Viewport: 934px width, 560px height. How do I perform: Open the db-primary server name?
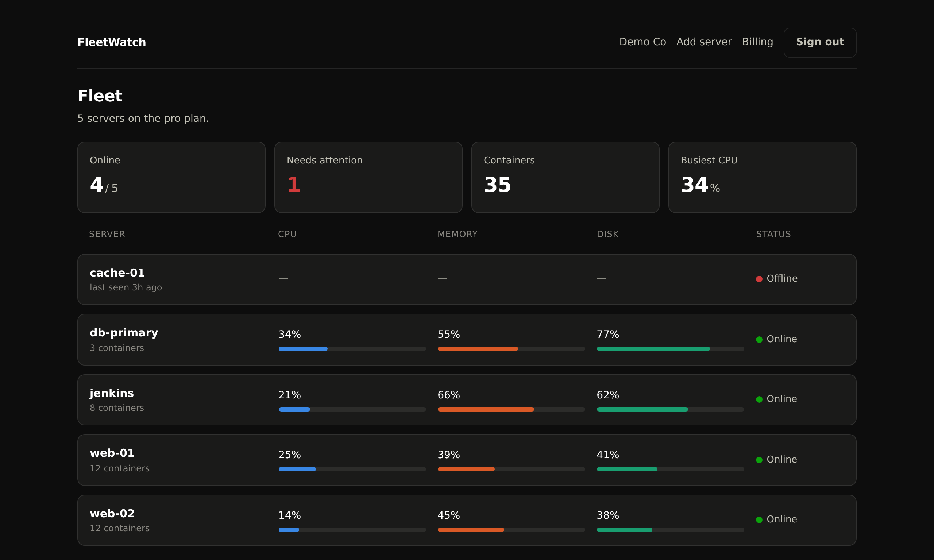click(124, 333)
